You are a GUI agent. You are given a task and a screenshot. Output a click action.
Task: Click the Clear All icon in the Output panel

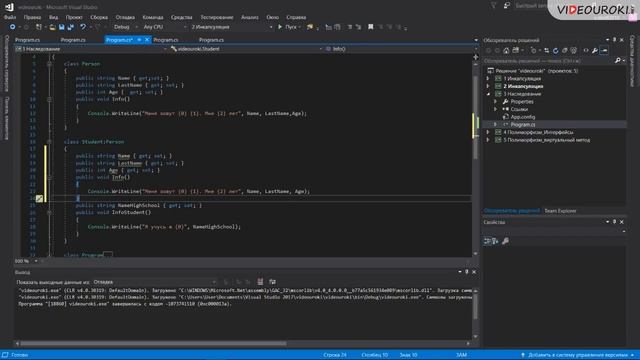[260, 282]
